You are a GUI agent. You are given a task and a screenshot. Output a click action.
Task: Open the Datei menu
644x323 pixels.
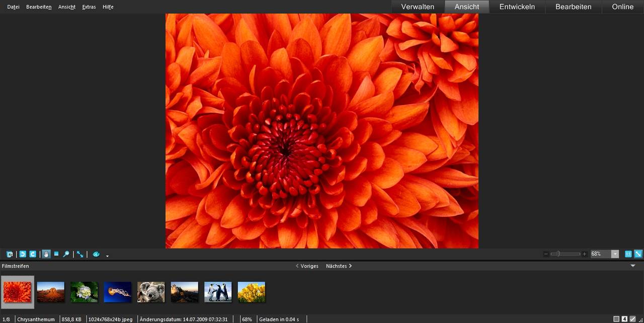(x=14, y=7)
